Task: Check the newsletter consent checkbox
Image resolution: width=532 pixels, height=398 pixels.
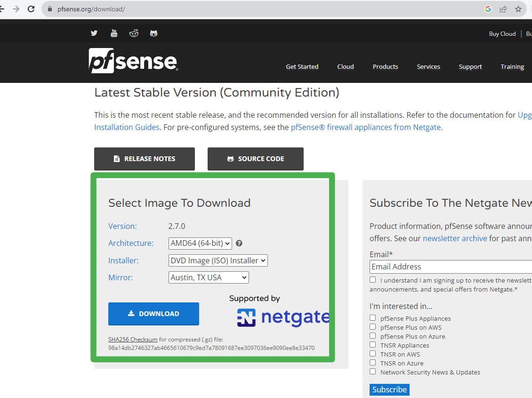Action: point(372,280)
